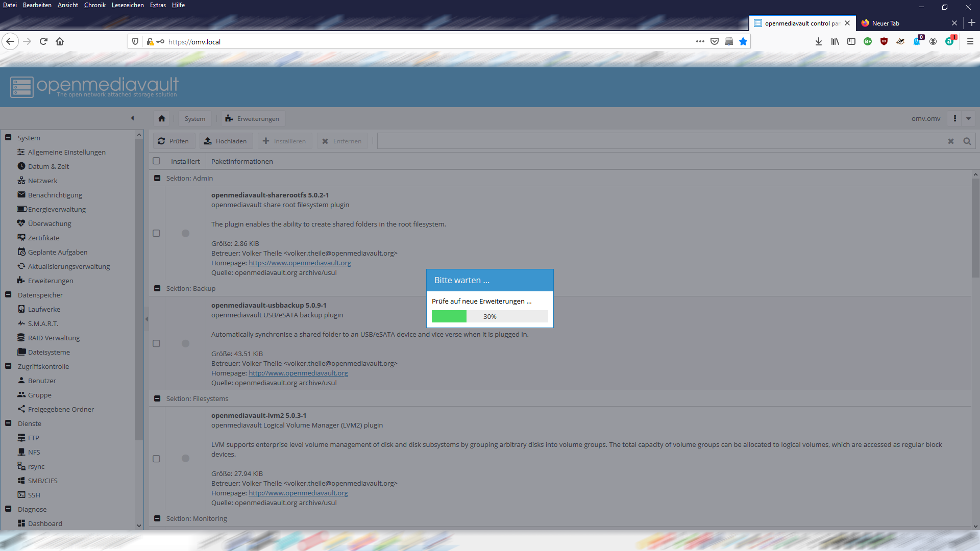Collapse the System tree node
This screenshot has height=551, width=980.
point(8,138)
